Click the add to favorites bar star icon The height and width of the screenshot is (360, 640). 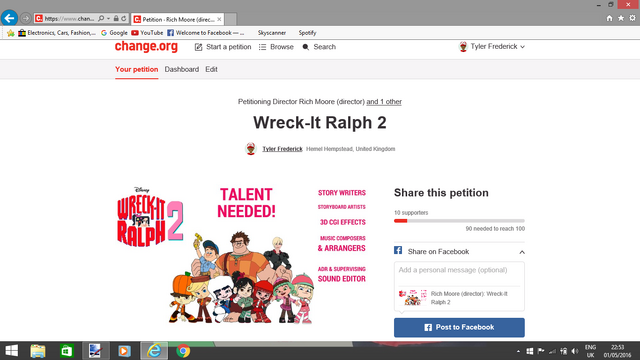pyautogui.click(x=11, y=33)
